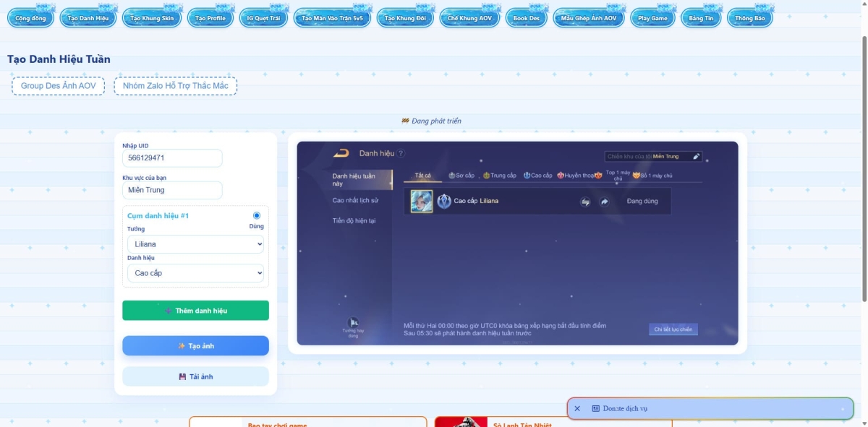Click the plus icon on Thêm danh hiệu
Image resolution: width=868 pixels, height=427 pixels.
coord(169,311)
